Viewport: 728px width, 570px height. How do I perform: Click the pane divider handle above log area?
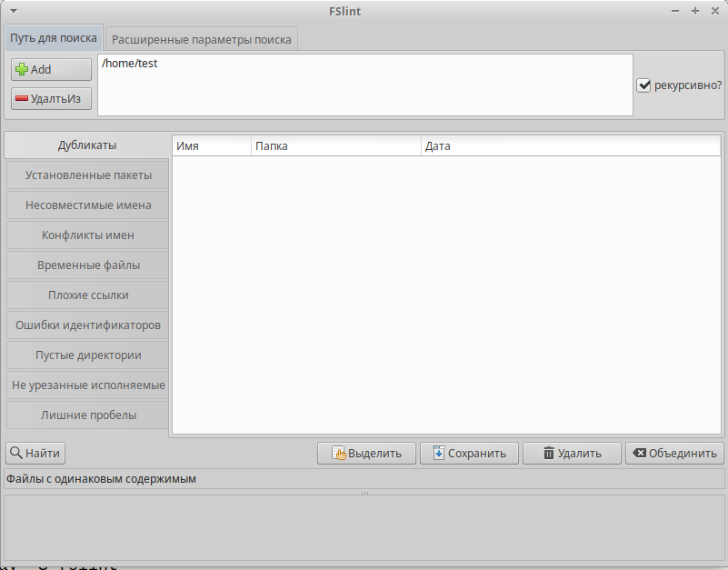tap(364, 493)
